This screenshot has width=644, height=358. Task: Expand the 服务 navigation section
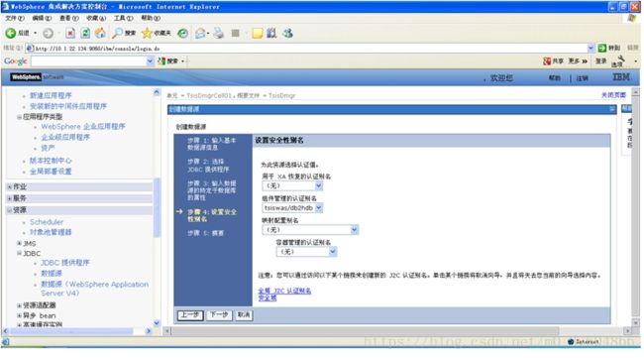coord(10,198)
